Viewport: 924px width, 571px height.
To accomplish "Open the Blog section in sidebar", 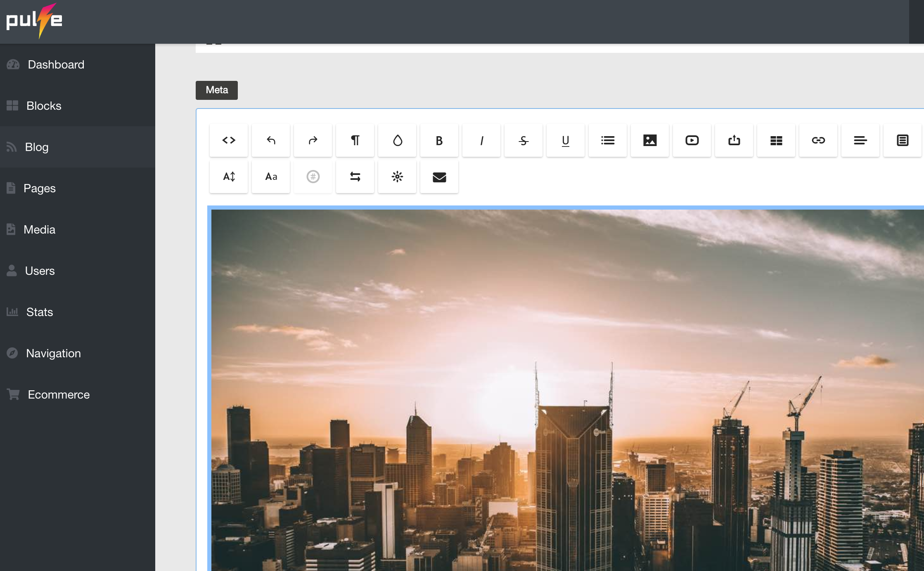I will tap(36, 146).
